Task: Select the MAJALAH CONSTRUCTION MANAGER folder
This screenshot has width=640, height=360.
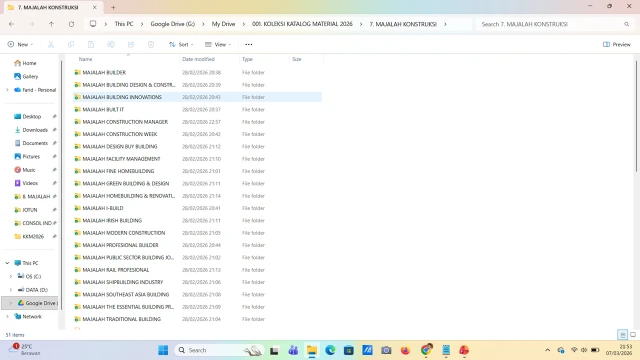Action: point(125,122)
